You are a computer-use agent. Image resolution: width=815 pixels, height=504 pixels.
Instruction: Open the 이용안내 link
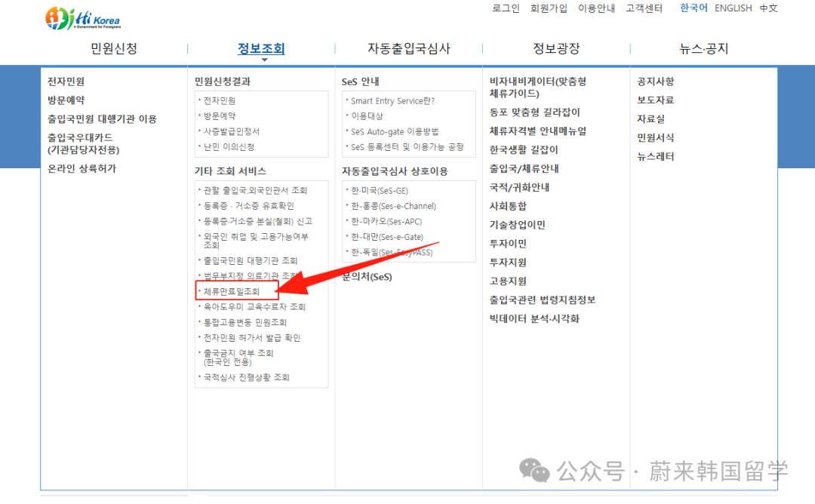pos(597,8)
